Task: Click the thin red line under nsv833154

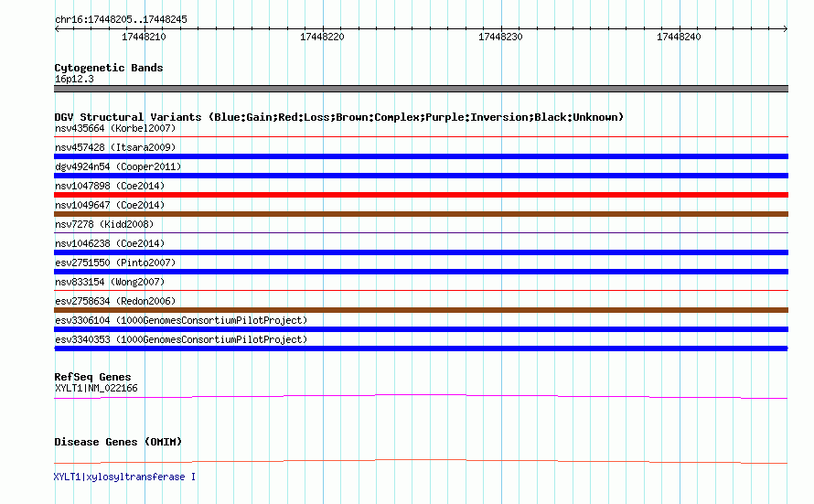Action: tap(421, 291)
